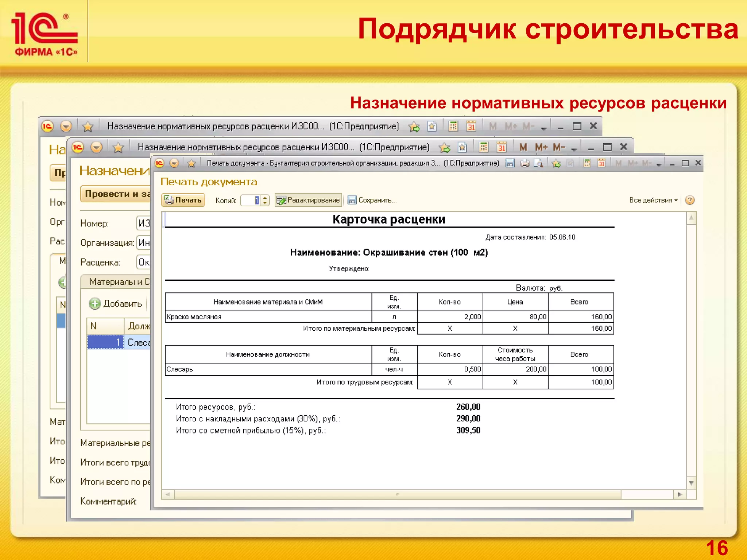Decrease copies with the stepper down arrow
Viewport: 747px width, 560px height.
tap(265, 203)
